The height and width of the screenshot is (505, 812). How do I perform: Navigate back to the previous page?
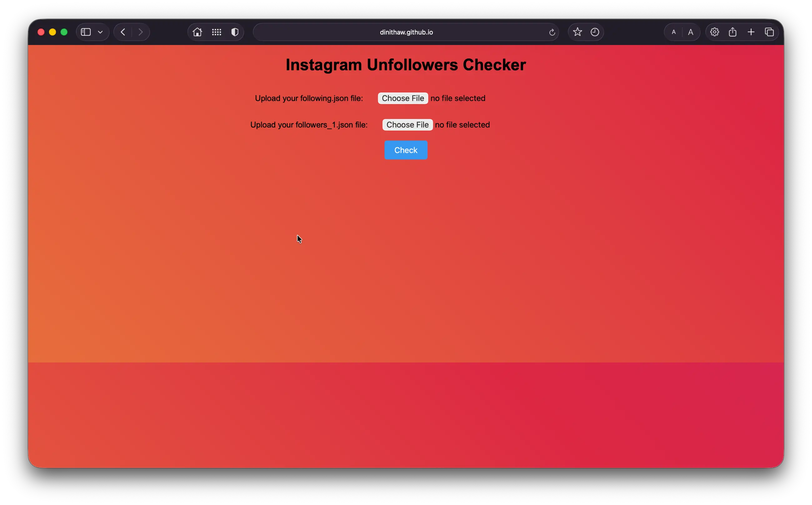point(123,32)
